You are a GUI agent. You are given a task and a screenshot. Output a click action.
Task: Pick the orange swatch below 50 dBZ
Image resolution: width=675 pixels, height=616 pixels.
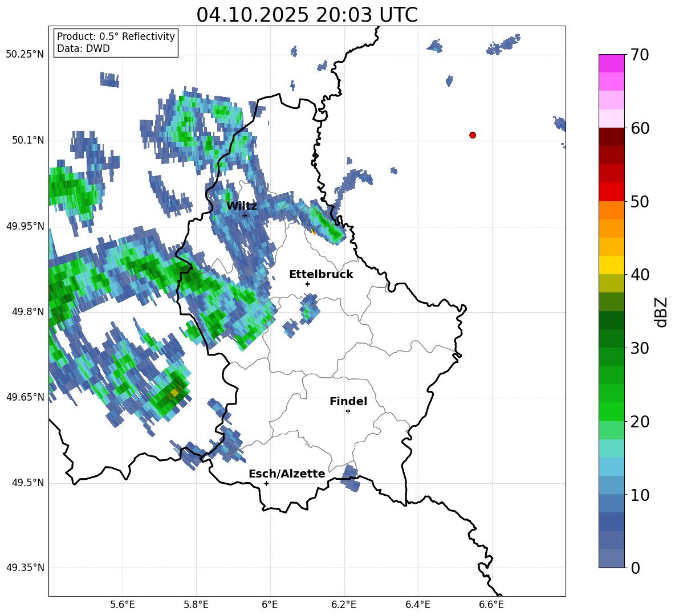point(611,210)
